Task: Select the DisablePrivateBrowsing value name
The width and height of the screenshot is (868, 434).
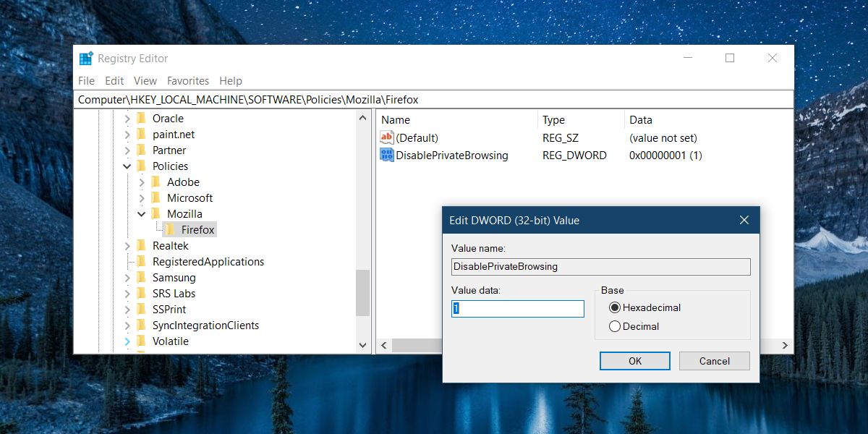Action: (452, 155)
